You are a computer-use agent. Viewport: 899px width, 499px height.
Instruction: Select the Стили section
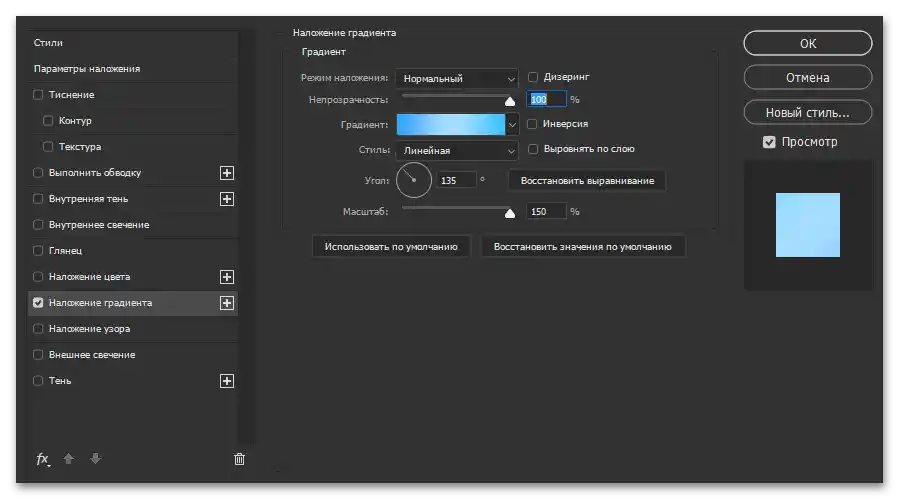(x=132, y=43)
